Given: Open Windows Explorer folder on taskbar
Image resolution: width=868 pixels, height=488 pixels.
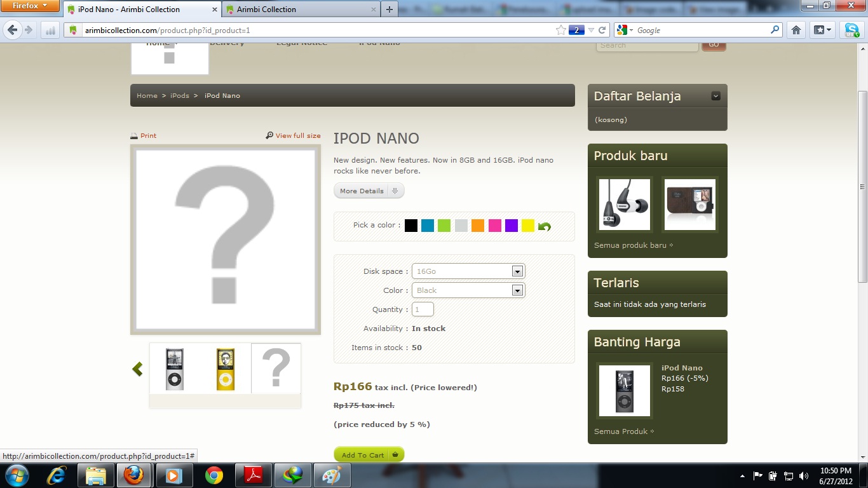Looking at the screenshot, I should point(96,475).
